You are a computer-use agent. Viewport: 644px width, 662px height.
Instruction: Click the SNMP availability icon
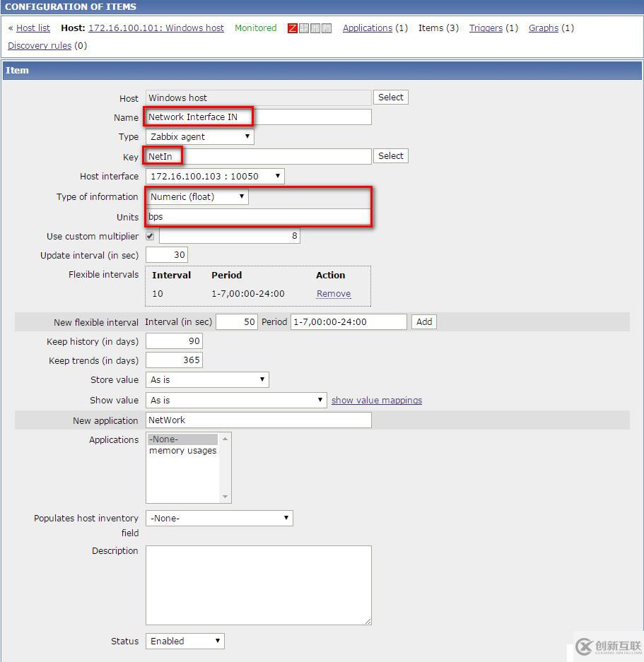coord(304,28)
